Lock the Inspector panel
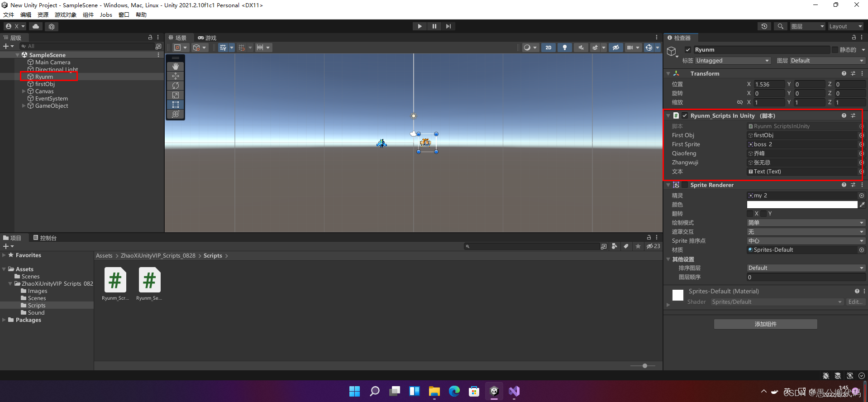868x402 pixels. (x=854, y=38)
